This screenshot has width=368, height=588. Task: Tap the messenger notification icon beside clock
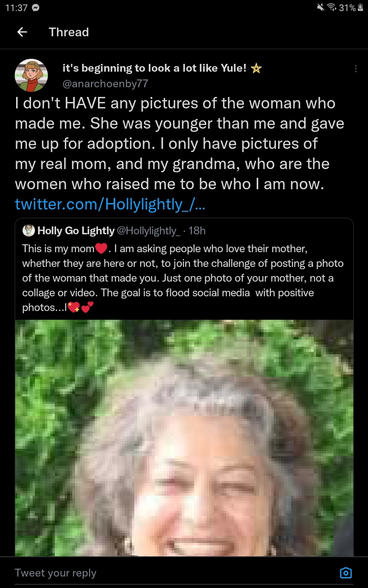click(36, 8)
